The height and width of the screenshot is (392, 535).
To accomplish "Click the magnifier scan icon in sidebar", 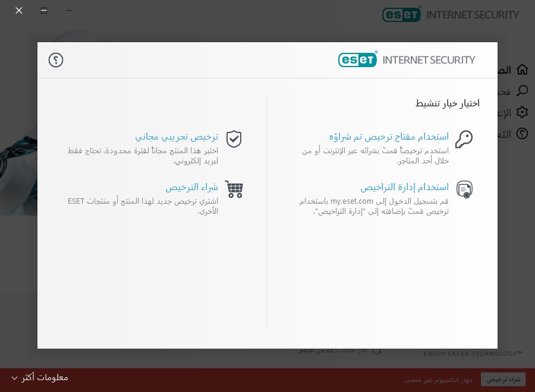I will [x=522, y=91].
